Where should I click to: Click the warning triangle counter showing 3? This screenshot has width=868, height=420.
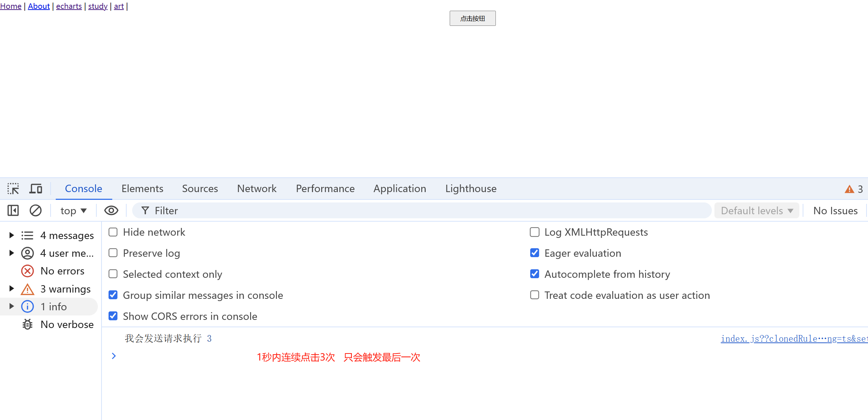pos(853,189)
